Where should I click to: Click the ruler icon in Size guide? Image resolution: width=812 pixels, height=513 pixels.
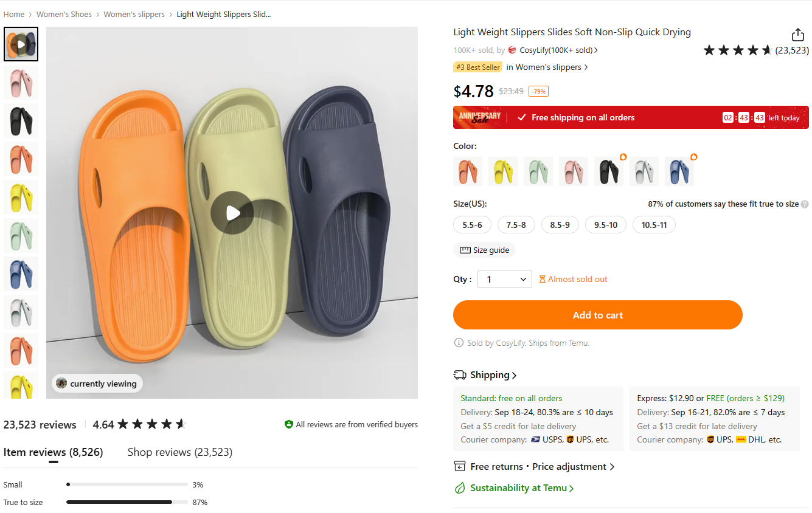pos(465,250)
